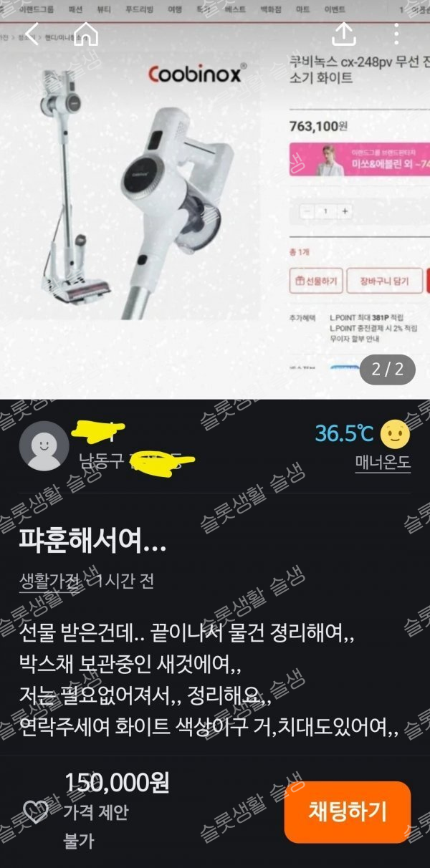Screen dimensions: 430x868
Task: Decrease quantity with the minus stepper
Action: [307, 211]
